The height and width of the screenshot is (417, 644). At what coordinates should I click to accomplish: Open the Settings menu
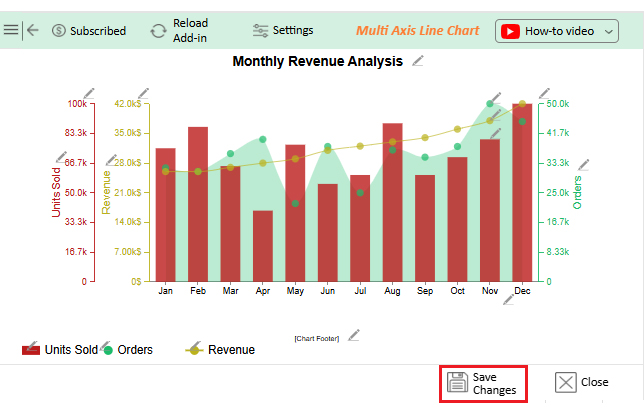[283, 30]
